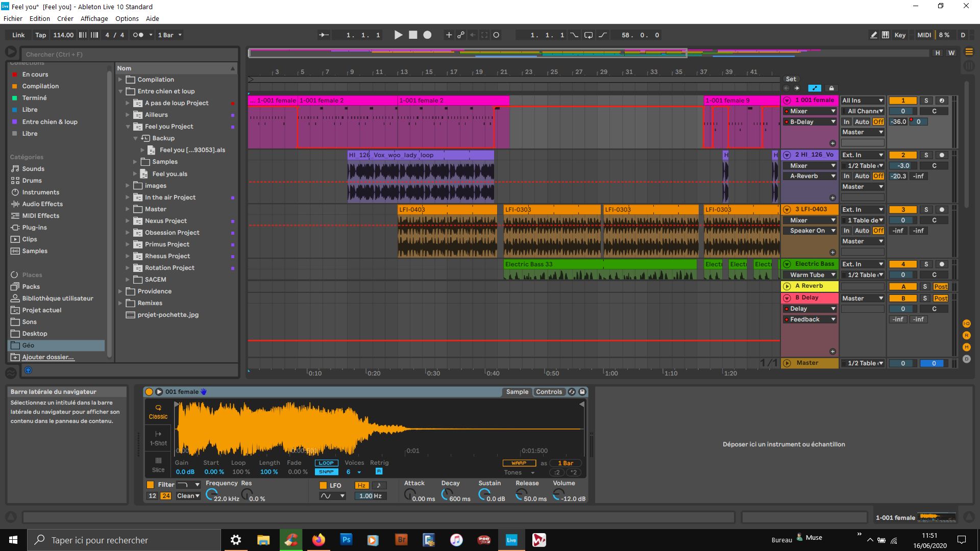The image size is (980, 551).
Task: Solo the 1 001 female track
Action: tap(926, 100)
